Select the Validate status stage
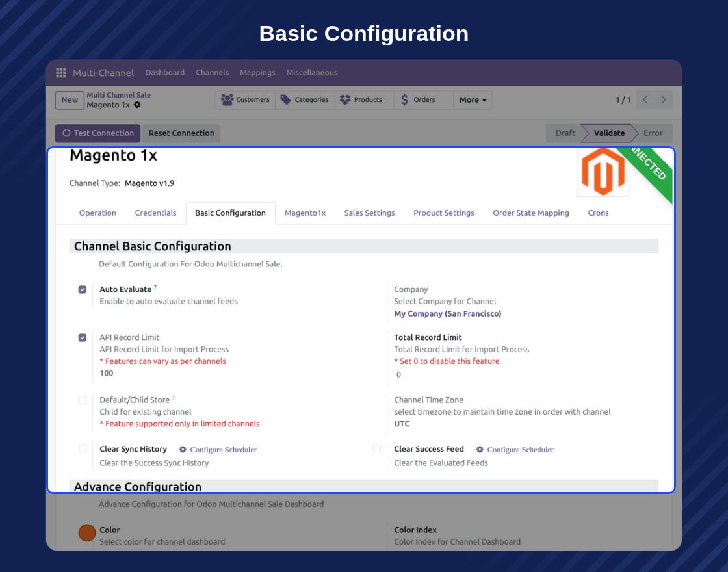The height and width of the screenshot is (572, 728). tap(609, 133)
